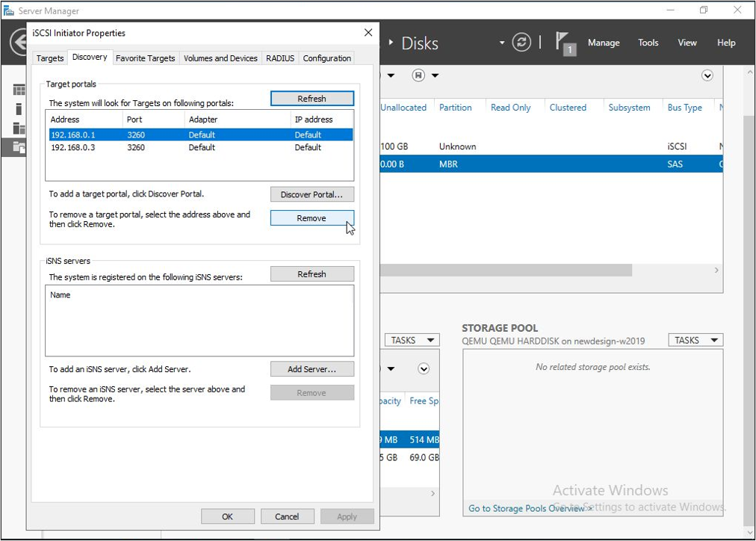Image resolution: width=756 pixels, height=541 pixels.
Task: Click the Discover Portal button
Action: pos(312,194)
